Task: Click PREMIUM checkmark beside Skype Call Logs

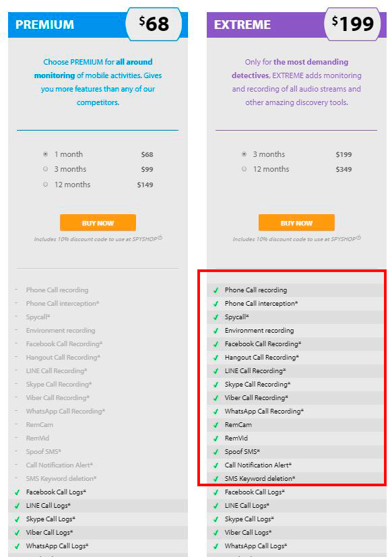Action: (x=17, y=519)
